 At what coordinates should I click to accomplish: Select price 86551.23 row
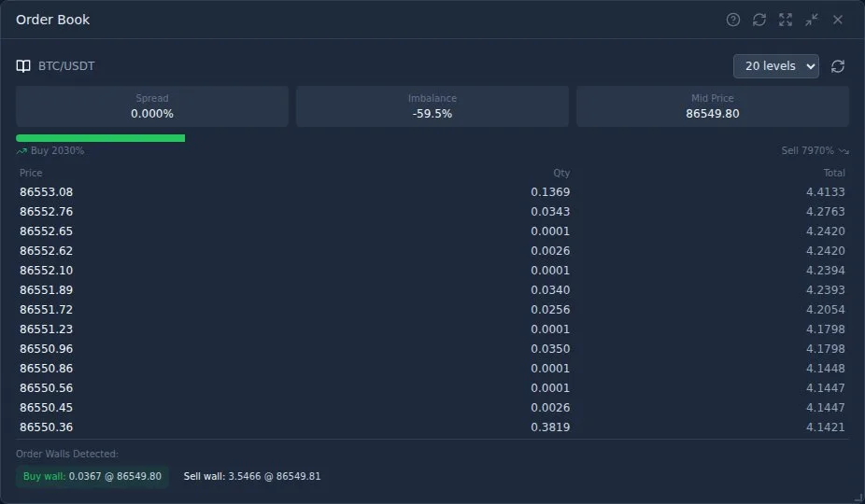(432, 329)
